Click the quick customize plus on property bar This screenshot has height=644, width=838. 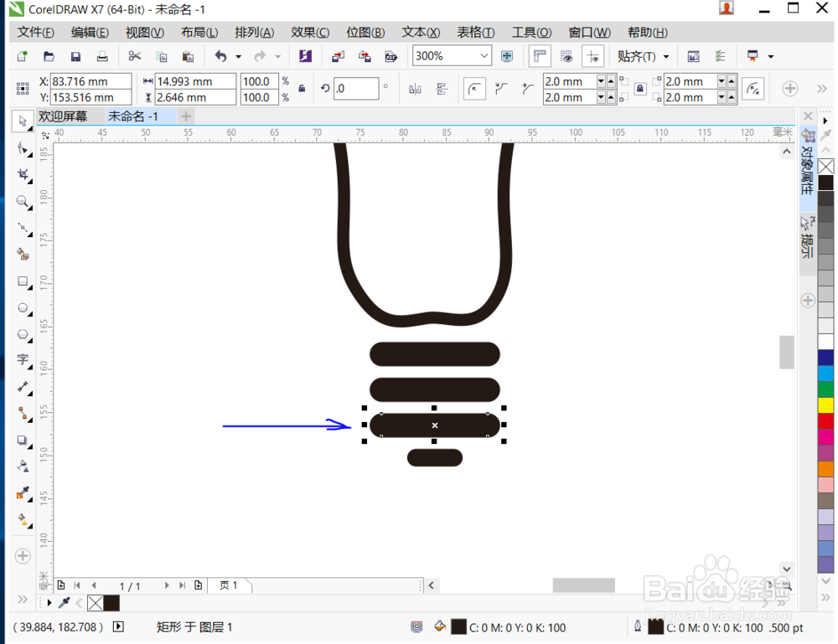(x=790, y=89)
